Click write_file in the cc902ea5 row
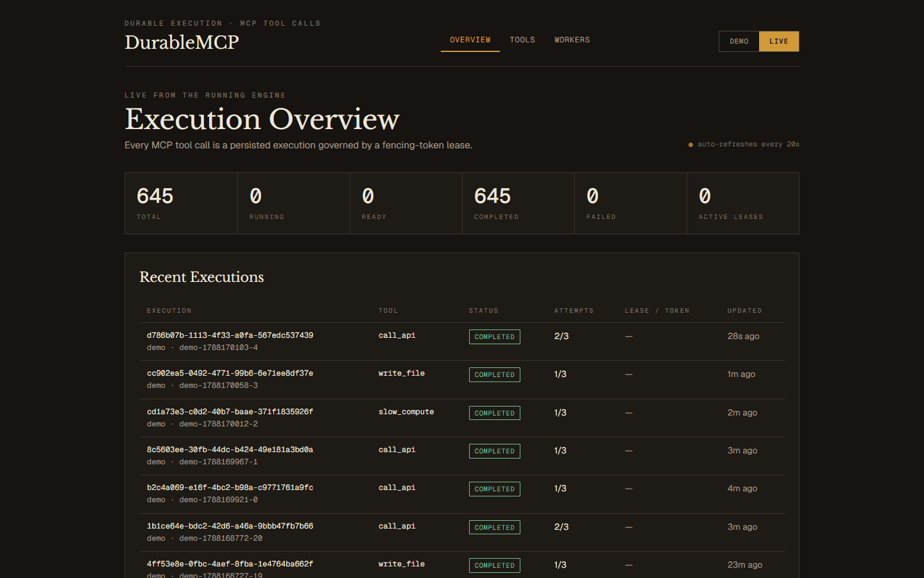The height and width of the screenshot is (578, 924). coord(402,373)
